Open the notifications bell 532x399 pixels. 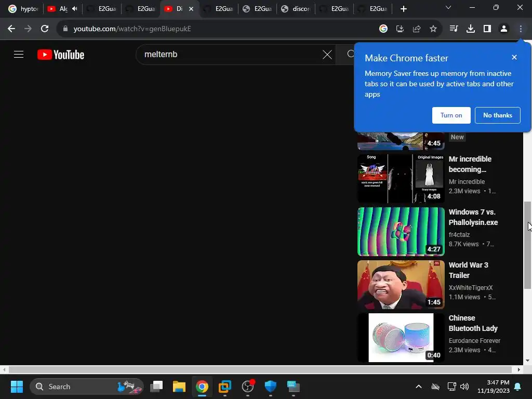click(518, 387)
